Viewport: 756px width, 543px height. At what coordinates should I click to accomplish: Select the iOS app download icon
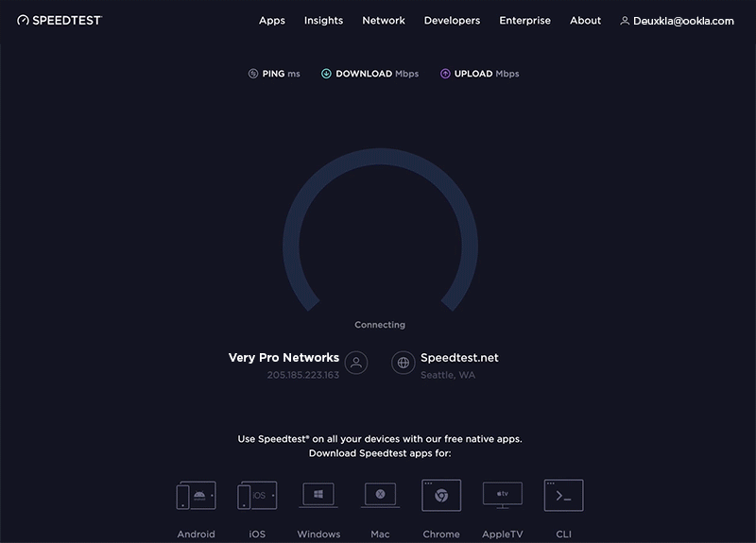[257, 495]
